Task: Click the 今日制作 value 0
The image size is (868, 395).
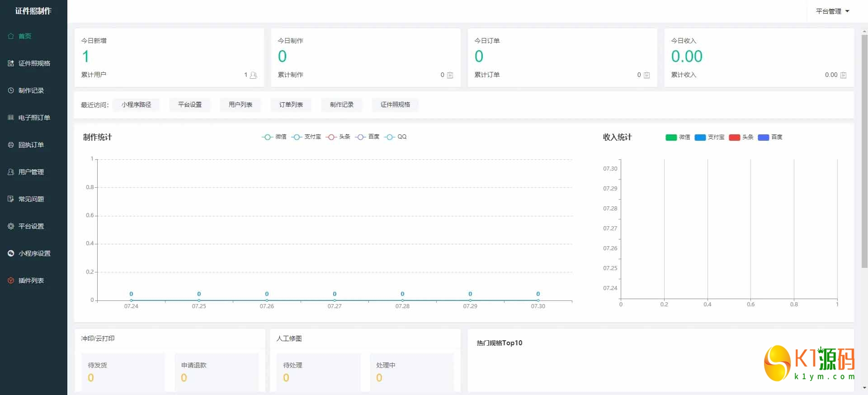Action: (282, 57)
